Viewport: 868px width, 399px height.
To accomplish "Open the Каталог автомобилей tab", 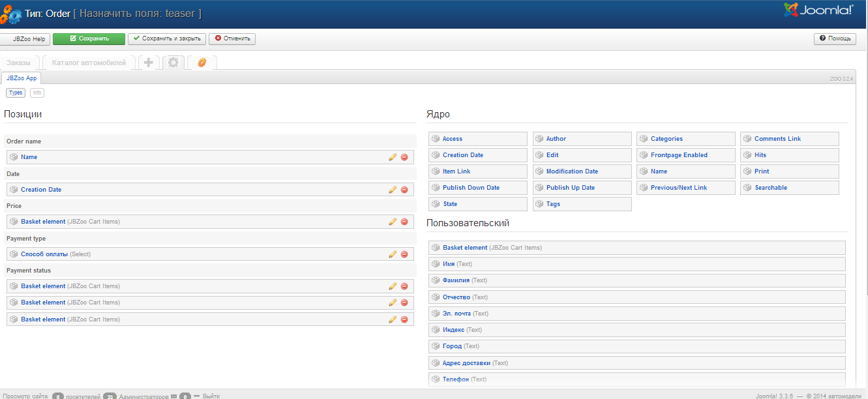I will tap(89, 63).
